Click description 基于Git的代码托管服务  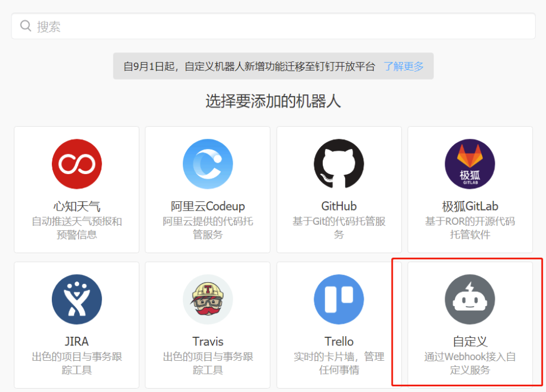[339, 228]
